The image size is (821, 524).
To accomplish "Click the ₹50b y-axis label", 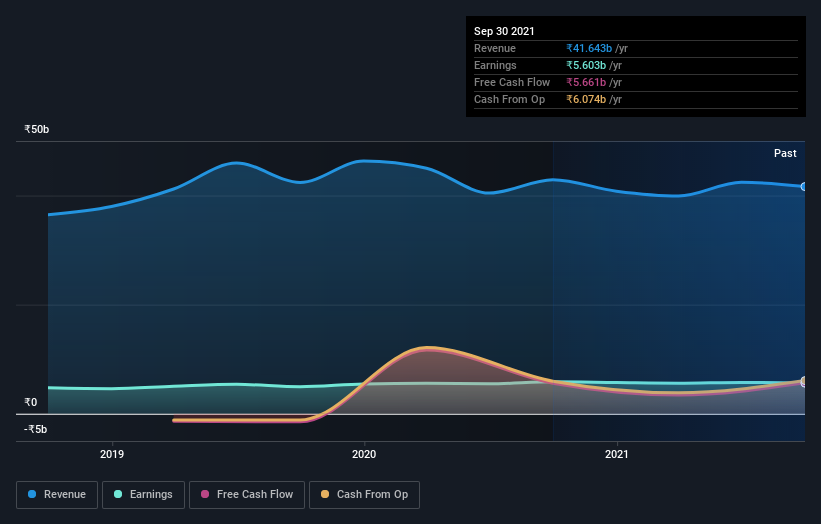I will pos(37,129).
